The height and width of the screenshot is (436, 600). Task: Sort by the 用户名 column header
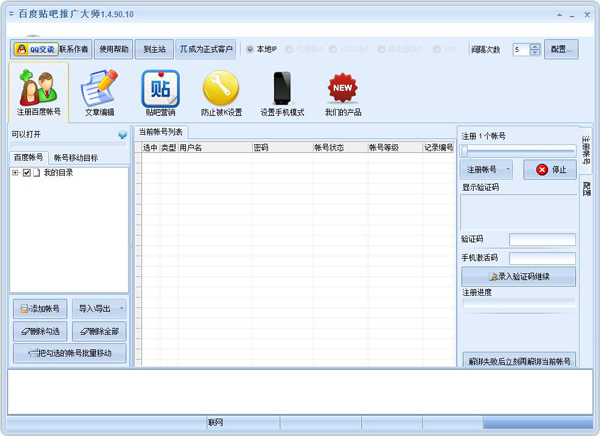click(x=215, y=147)
